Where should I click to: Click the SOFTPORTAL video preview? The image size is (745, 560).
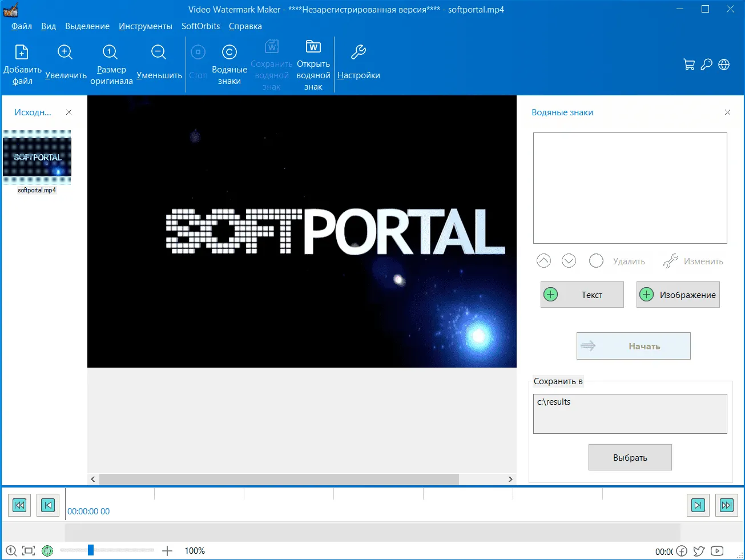pyautogui.click(x=302, y=231)
